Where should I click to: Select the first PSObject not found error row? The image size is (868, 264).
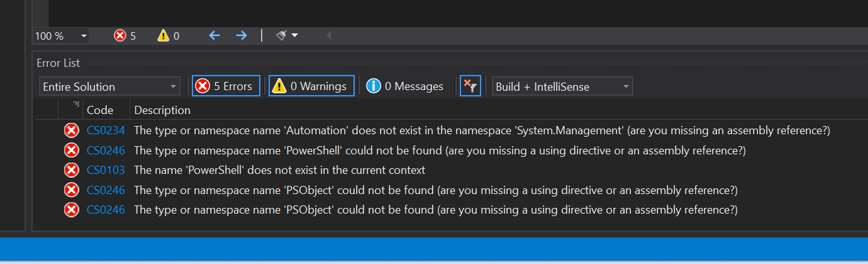click(435, 190)
